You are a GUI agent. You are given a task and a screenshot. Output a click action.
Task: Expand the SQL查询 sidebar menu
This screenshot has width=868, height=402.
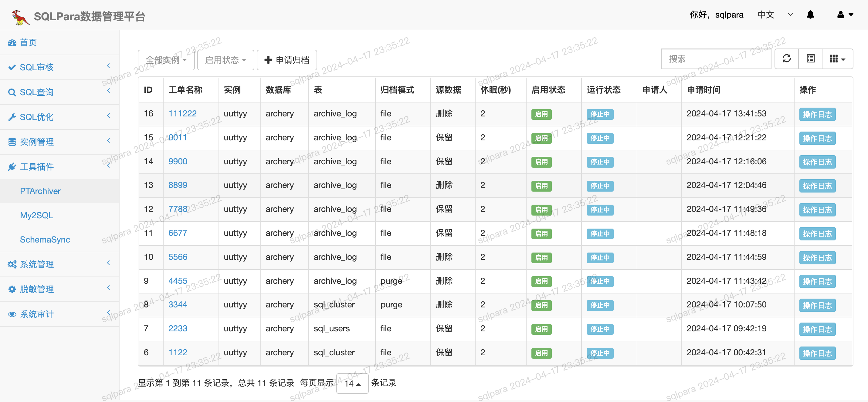click(x=36, y=92)
